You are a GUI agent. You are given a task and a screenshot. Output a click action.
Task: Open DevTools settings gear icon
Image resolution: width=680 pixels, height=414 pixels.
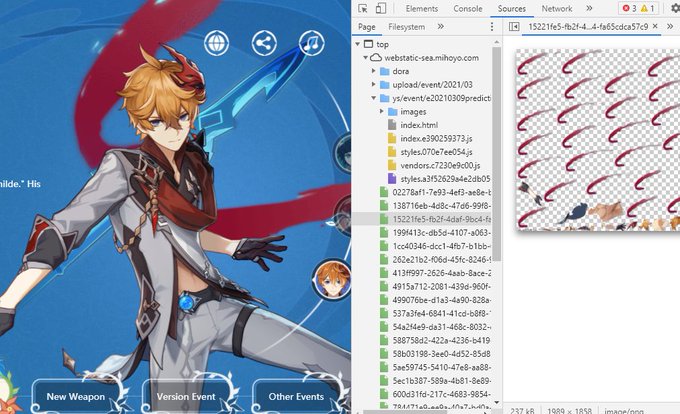coord(675,8)
